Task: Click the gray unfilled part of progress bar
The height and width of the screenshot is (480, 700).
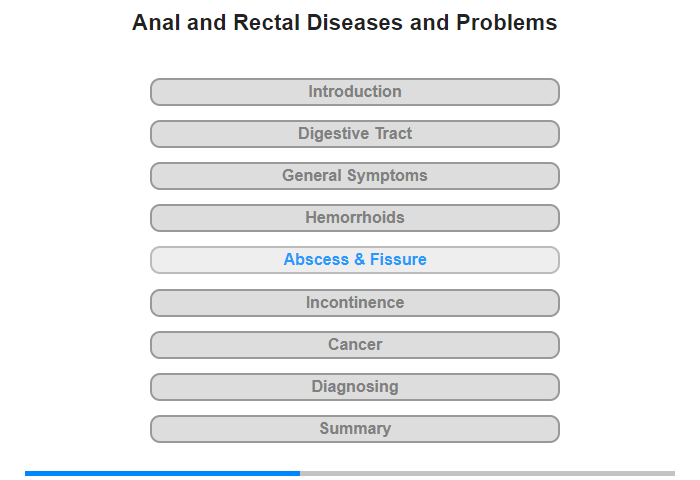Action: [488, 473]
